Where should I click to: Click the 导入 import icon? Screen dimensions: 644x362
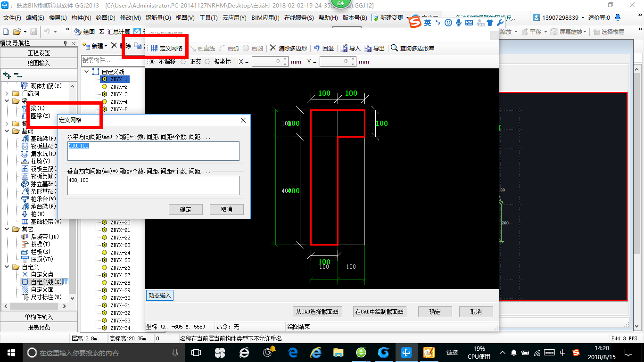(344, 48)
